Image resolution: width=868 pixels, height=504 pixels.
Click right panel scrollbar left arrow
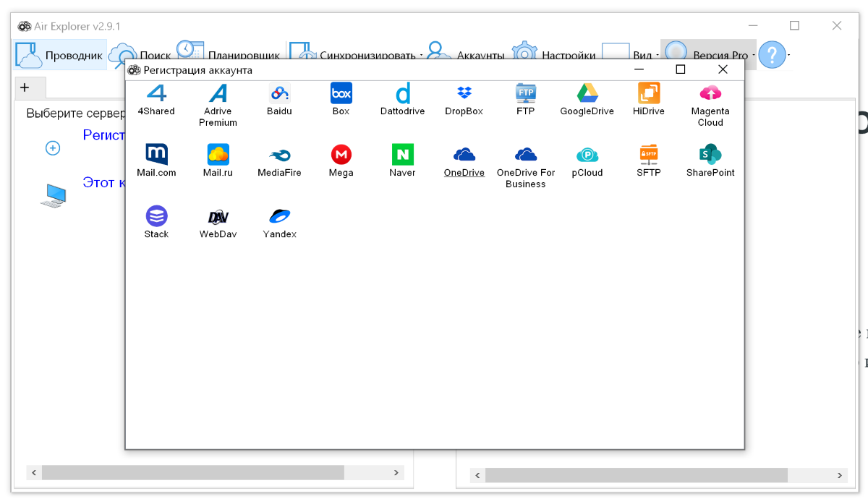coord(477,475)
